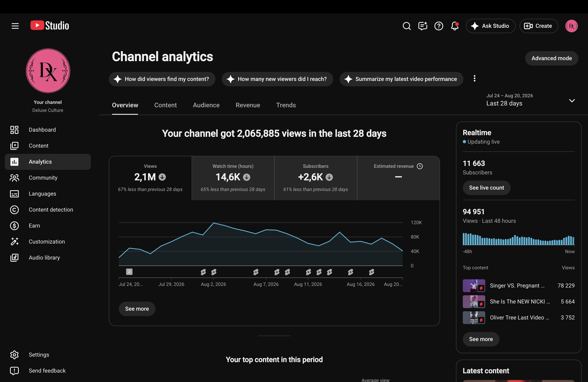Viewport: 588px width, 382px height.
Task: Open Singer VS. Pregnant video thumbnail
Action: click(474, 286)
